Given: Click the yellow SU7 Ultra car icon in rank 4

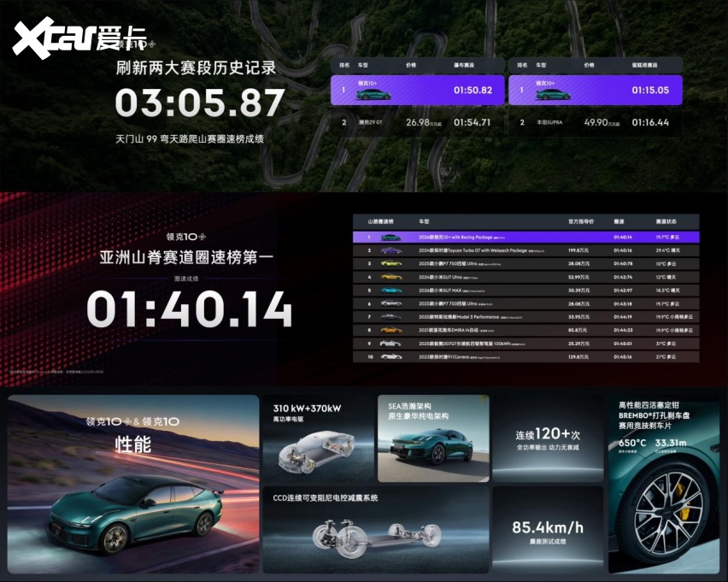Looking at the screenshot, I should coord(391,277).
